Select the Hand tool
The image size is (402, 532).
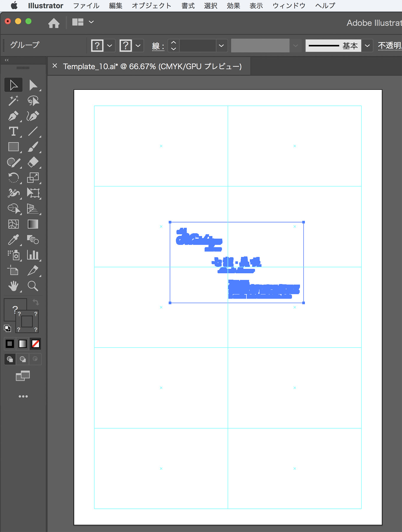coord(13,286)
